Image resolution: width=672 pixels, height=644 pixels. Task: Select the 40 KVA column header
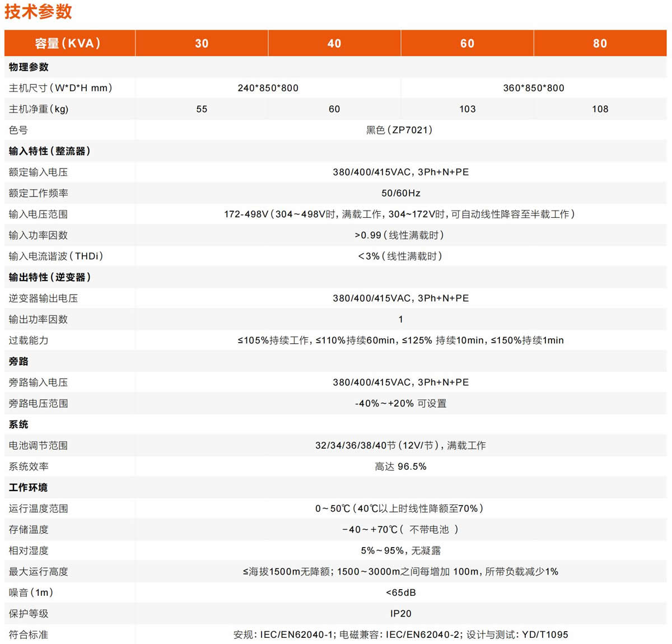click(x=334, y=44)
